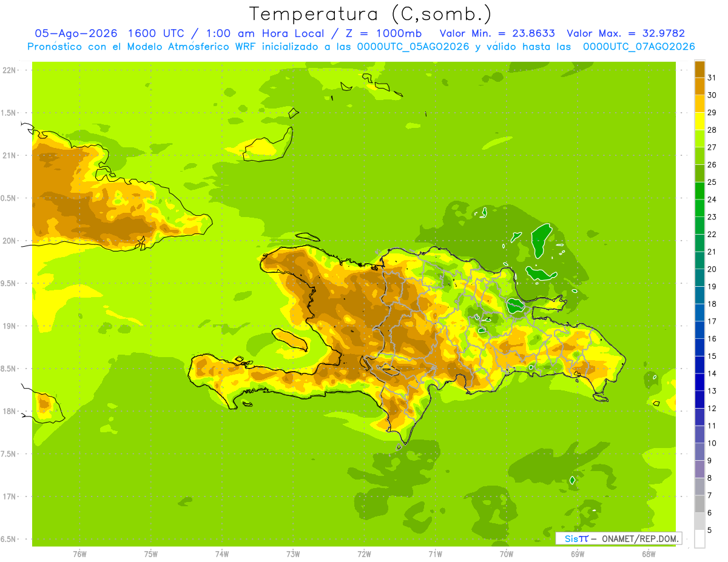Pick the purple legend swatch between 9 and 10

coord(699,452)
